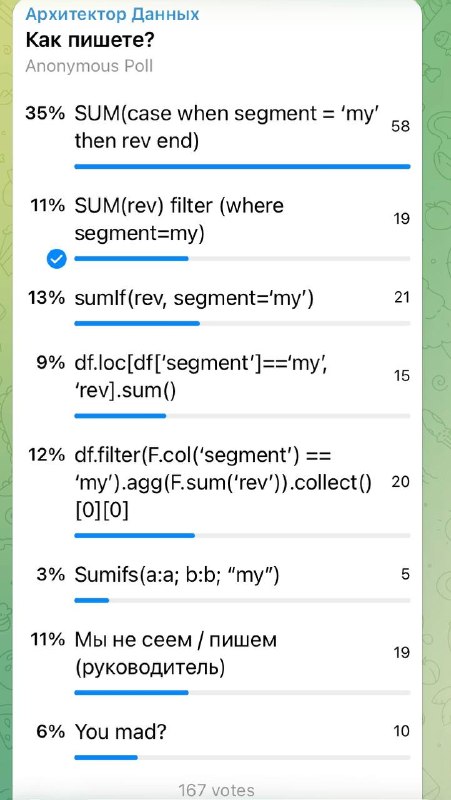Click the 35% result bar
Image resolution: width=451 pixels, height=800 pixels.
click(x=242, y=166)
